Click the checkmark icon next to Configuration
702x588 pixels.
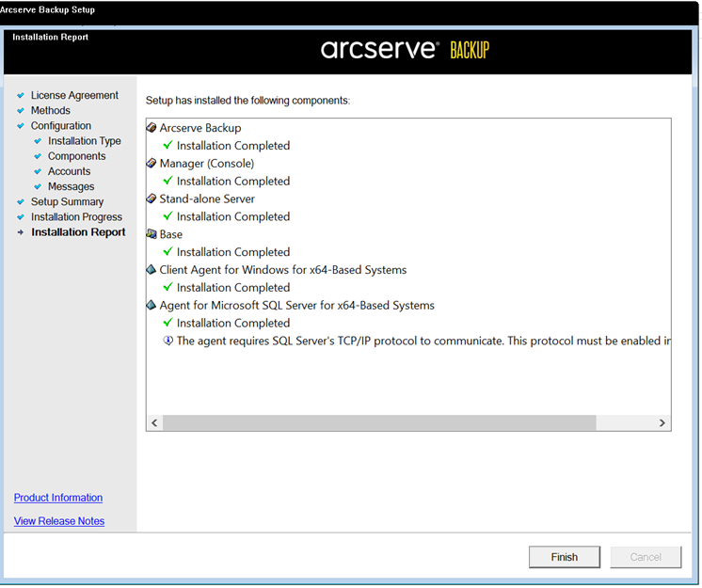pyautogui.click(x=21, y=126)
